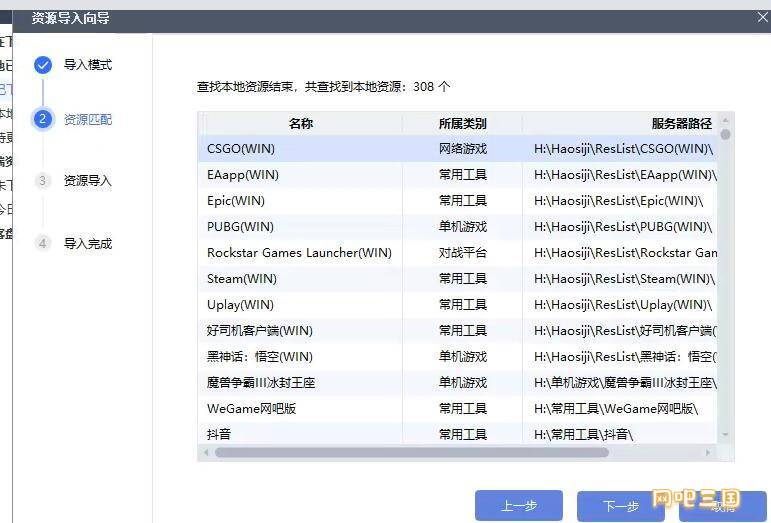Select the PUBG(WIN) row name
This screenshot has height=523, width=771.
(x=240, y=227)
